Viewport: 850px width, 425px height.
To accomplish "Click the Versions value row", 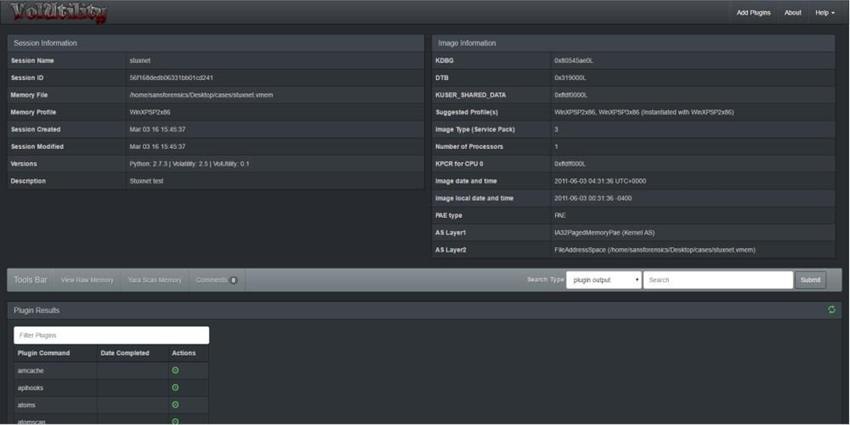I will (189, 164).
